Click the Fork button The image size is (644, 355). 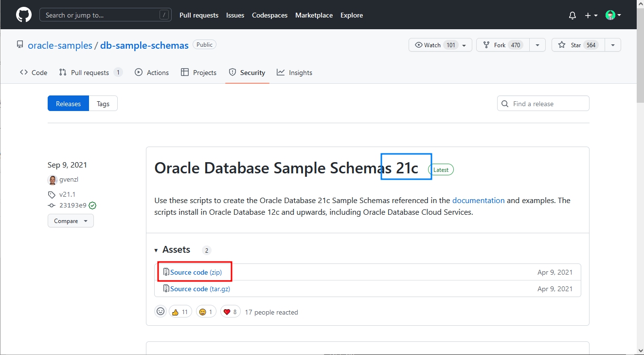(502, 45)
